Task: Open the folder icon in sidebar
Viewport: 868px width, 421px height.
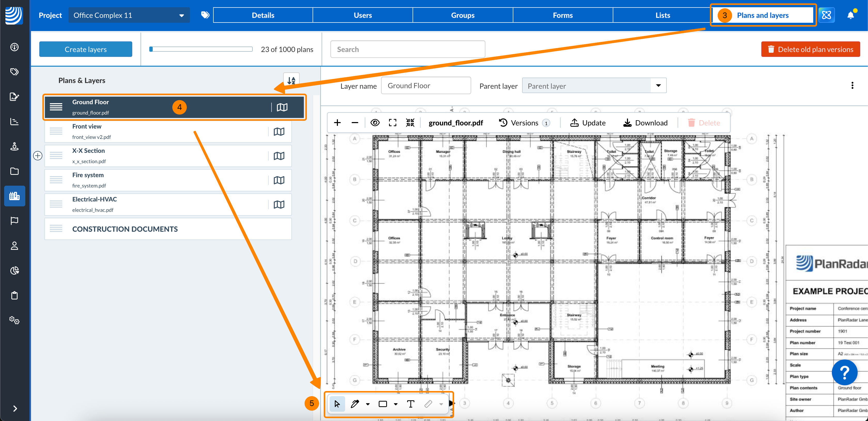Action: click(x=14, y=171)
